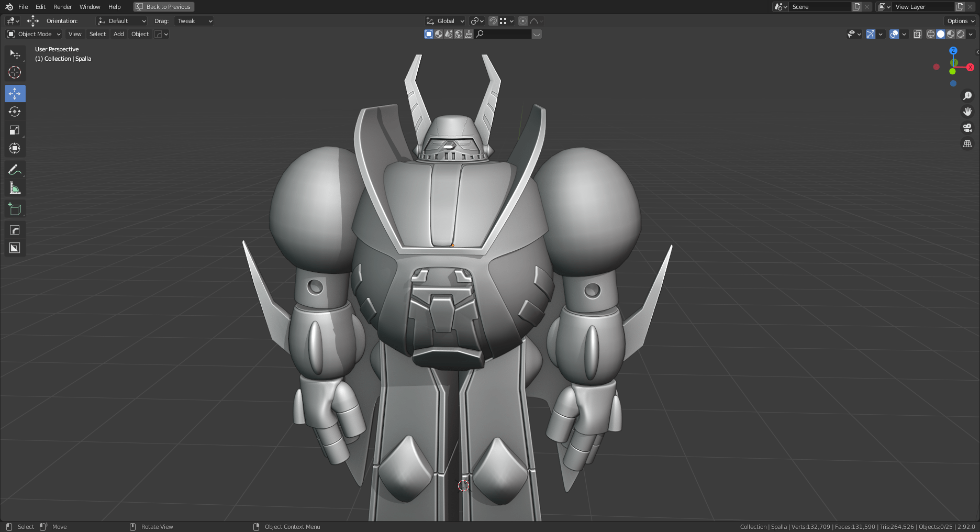Toggle Show Gizmo button
Image resolution: width=980 pixels, height=532 pixels.
point(871,34)
